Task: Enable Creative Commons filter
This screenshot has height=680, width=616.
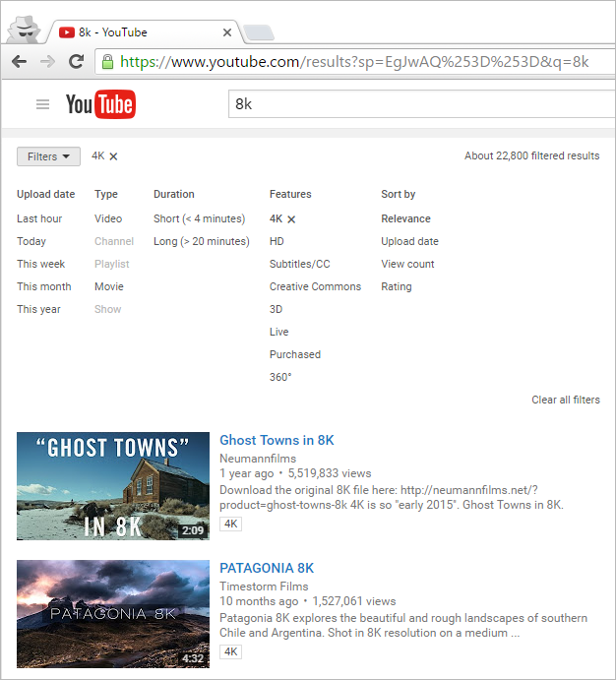Action: [315, 286]
